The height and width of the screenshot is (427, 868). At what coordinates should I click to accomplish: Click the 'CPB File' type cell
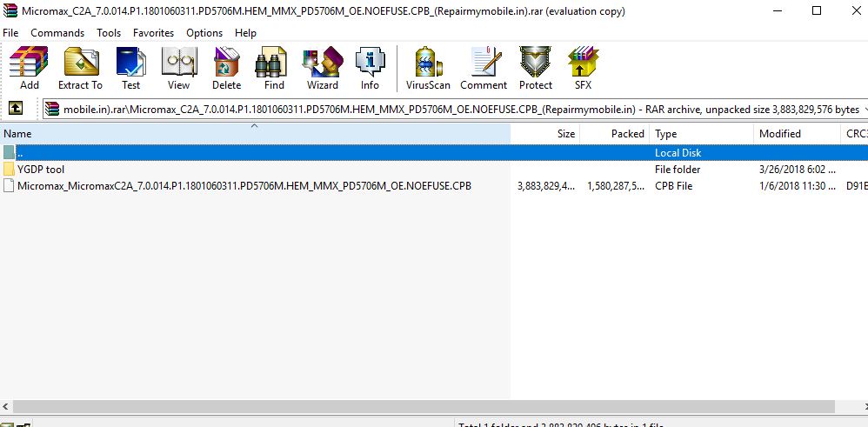point(673,185)
